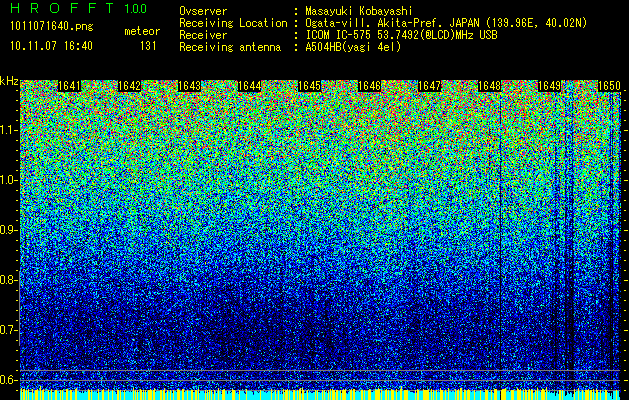Click the 1645 time marker
Screen dimensions: 629x400
pyautogui.click(x=310, y=86)
